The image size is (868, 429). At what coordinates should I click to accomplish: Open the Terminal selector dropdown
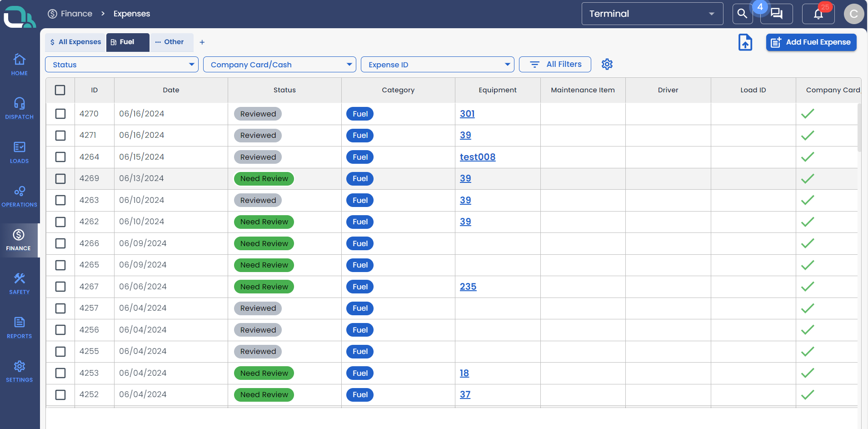[652, 14]
